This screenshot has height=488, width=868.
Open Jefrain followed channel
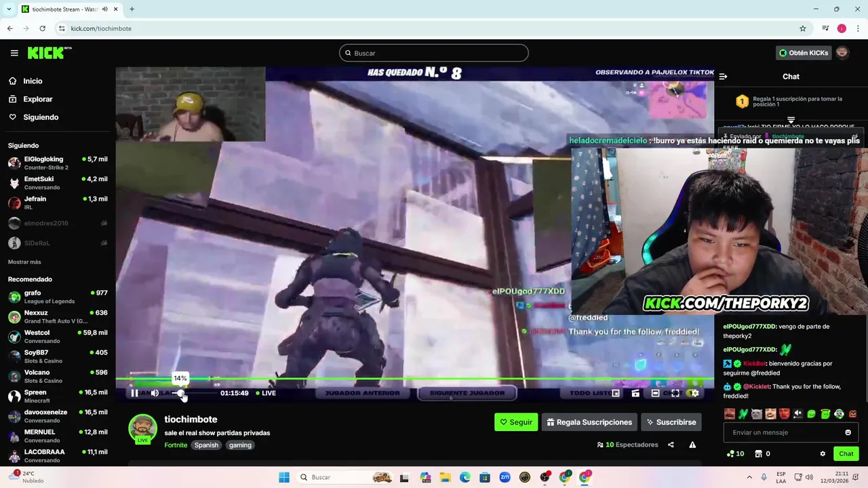(58, 203)
